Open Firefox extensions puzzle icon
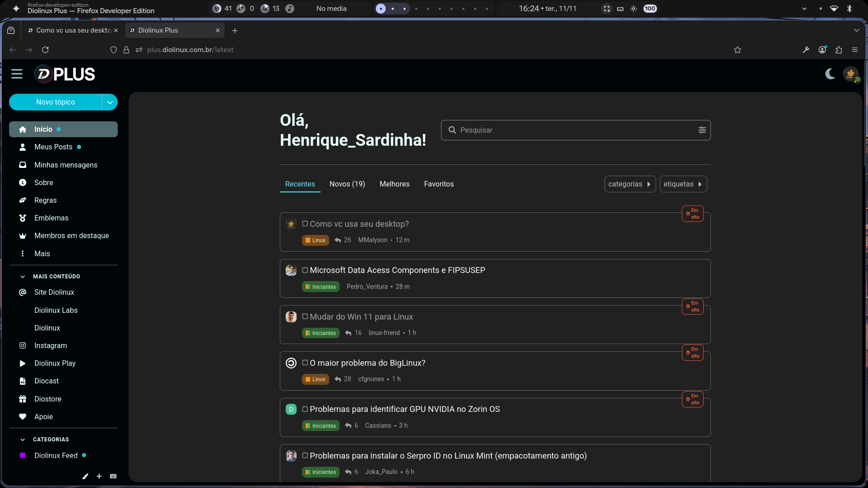 tap(839, 50)
